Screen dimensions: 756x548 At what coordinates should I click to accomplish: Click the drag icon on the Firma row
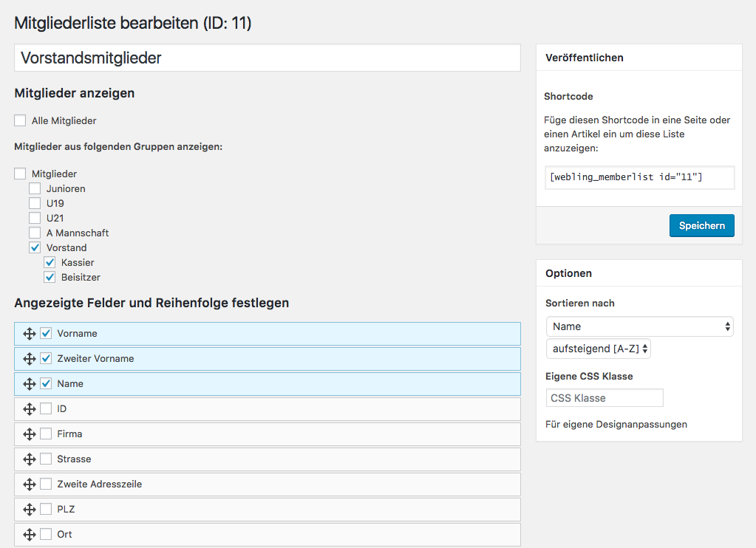click(30, 434)
